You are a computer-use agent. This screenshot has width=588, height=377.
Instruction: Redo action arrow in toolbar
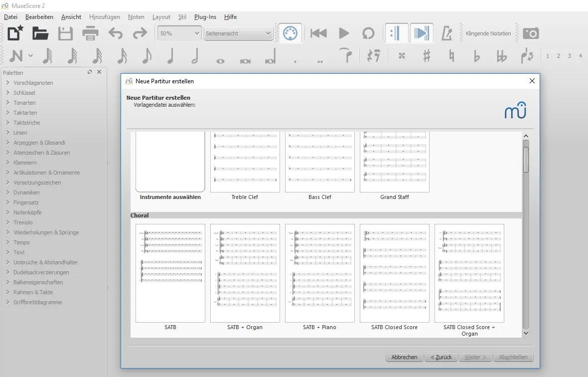[x=140, y=33]
